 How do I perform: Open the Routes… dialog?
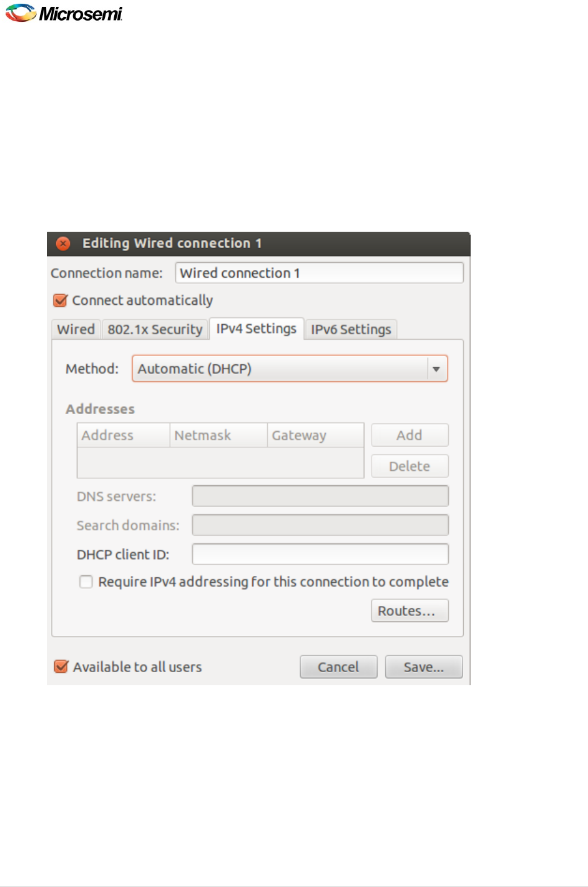(x=409, y=611)
